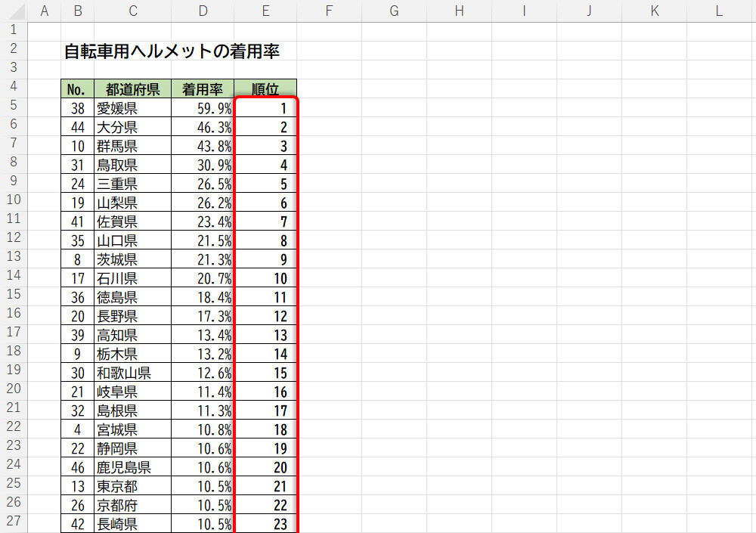Screen dimensions: 756x533
Task: Click the 大分県 rate cell 46.3%
Action: point(203,127)
